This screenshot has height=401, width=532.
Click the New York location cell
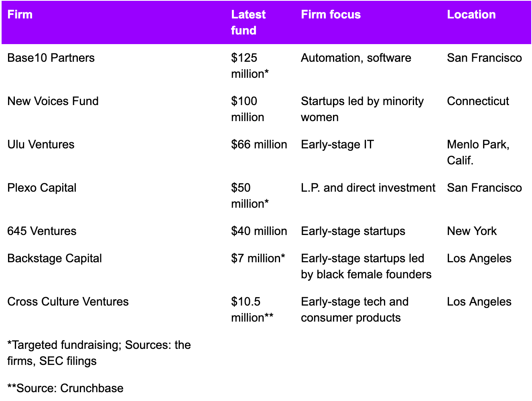(472, 231)
